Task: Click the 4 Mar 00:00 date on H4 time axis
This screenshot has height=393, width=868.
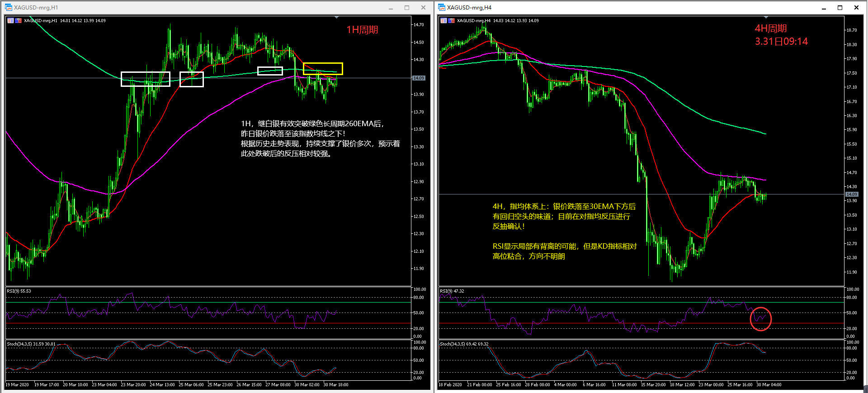Action: [566, 385]
